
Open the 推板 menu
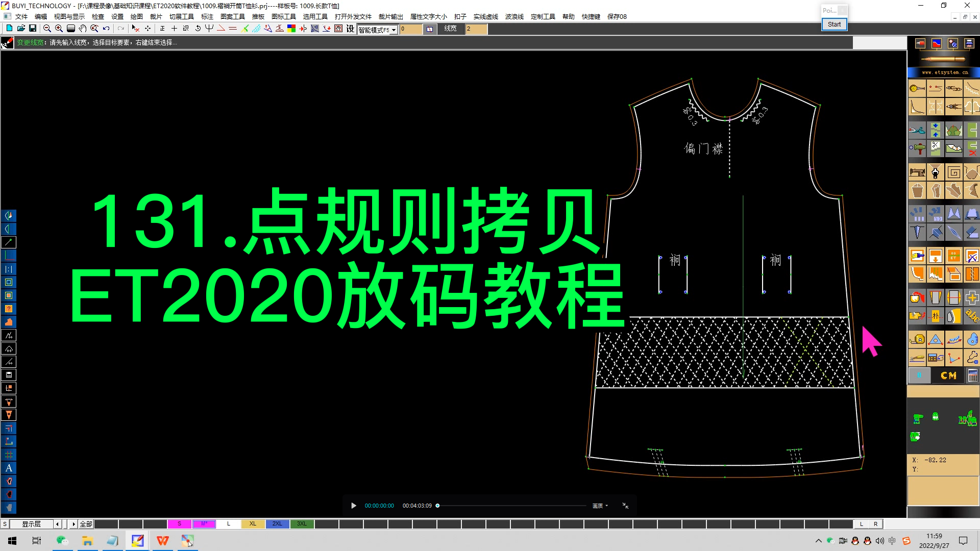click(258, 17)
